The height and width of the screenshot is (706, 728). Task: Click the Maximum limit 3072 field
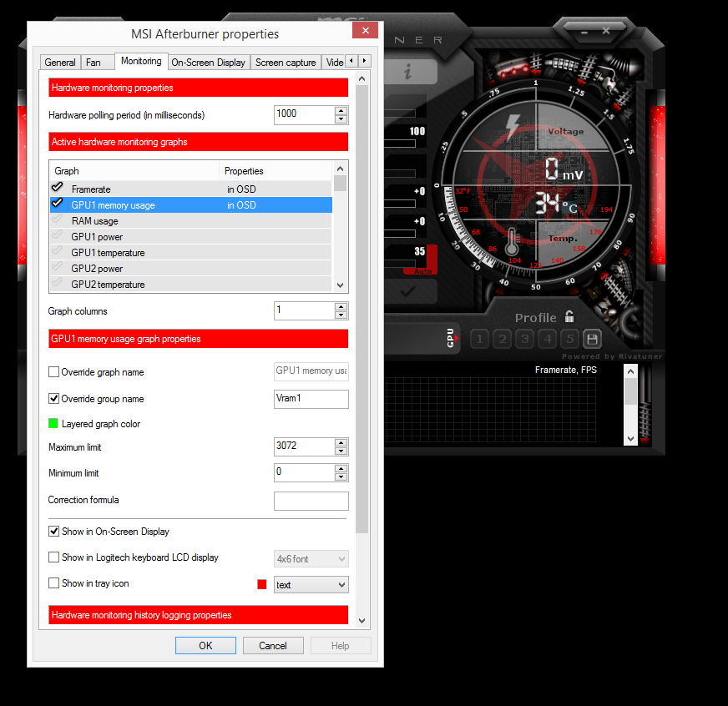coord(304,446)
